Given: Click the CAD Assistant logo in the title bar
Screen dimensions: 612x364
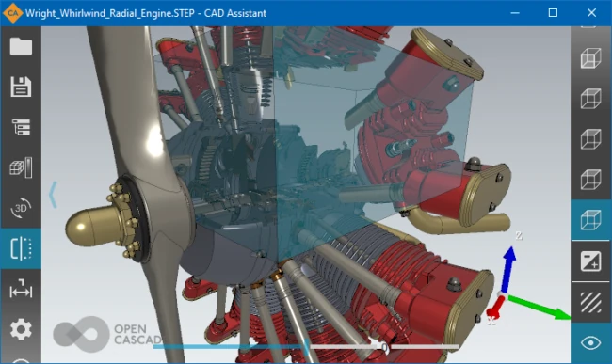Looking at the screenshot, I should [x=12, y=13].
